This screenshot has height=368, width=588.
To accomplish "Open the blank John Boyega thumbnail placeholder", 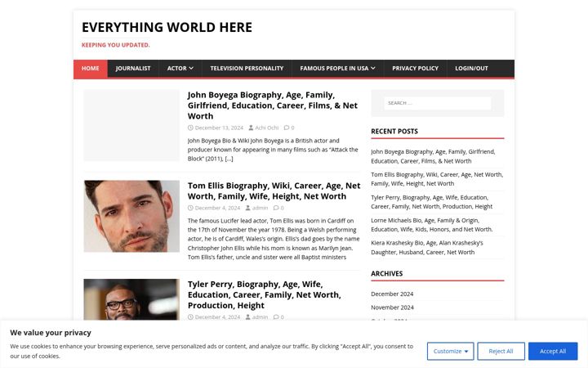I will point(131,125).
